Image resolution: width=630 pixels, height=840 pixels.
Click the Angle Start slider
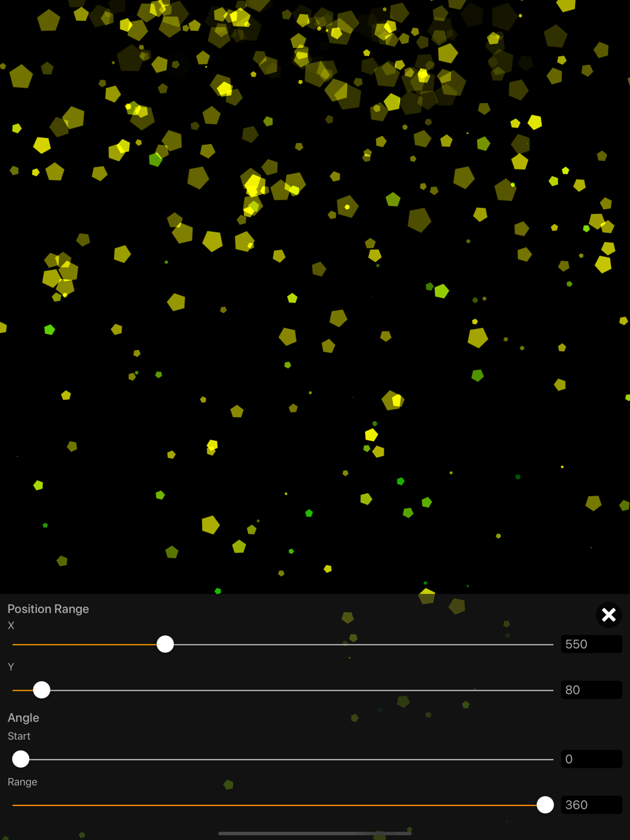click(283, 759)
